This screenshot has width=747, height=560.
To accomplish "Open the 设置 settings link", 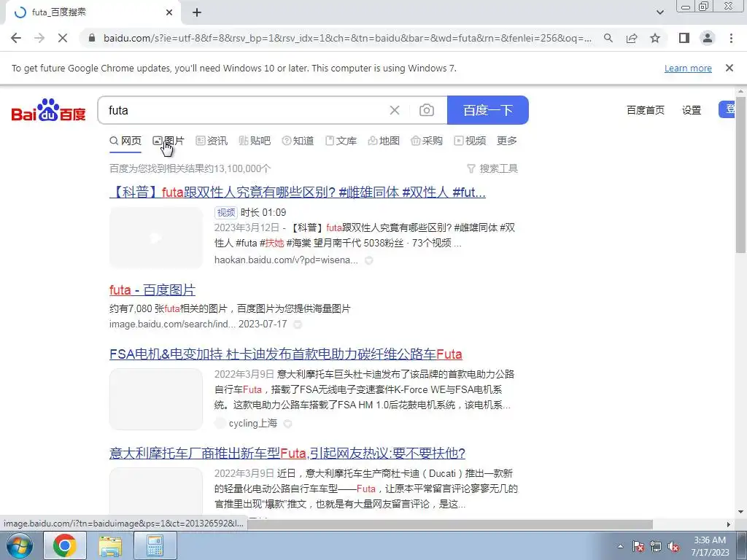I will [x=692, y=111].
